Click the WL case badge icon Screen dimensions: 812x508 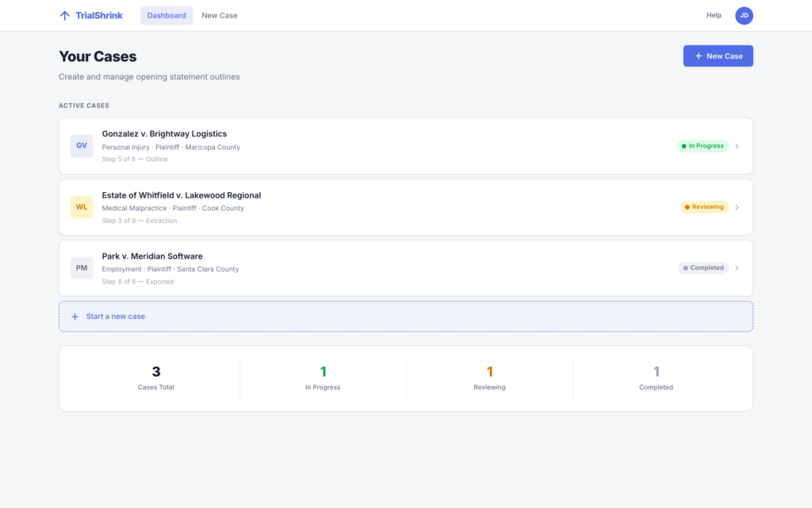point(82,207)
